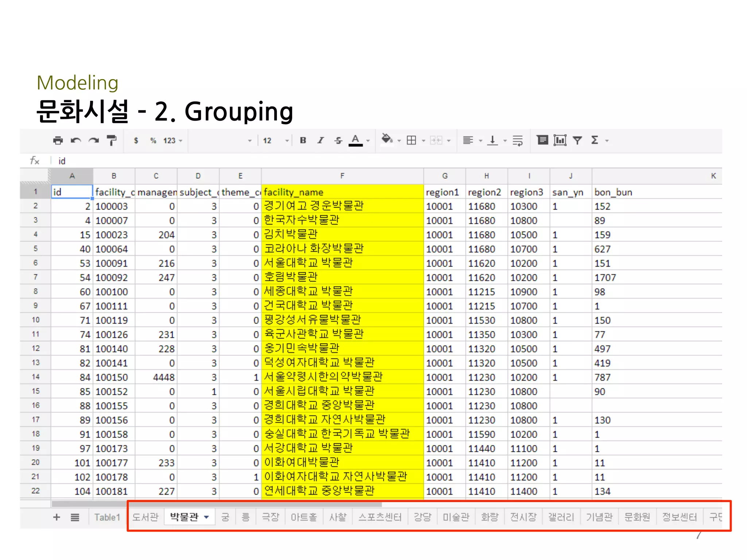The image size is (747, 560).
Task: Switch to the 갤러리 sheet tab
Action: pos(561,517)
